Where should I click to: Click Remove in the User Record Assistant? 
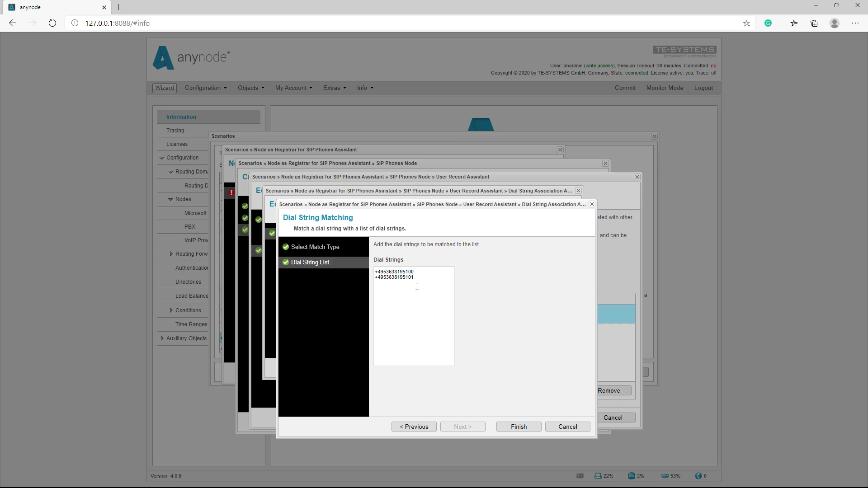click(613, 390)
